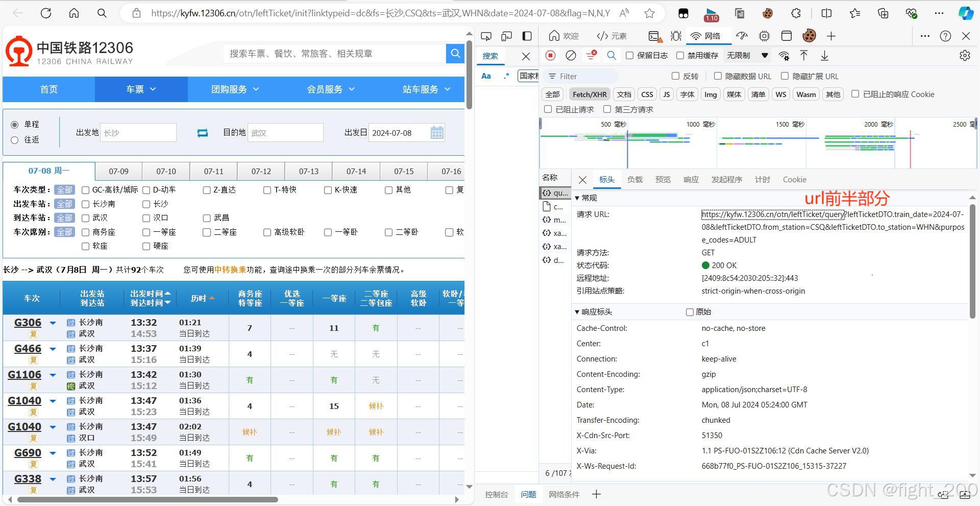Open the 团购服务 navigation dropdown
The height and width of the screenshot is (506, 980).
click(235, 89)
